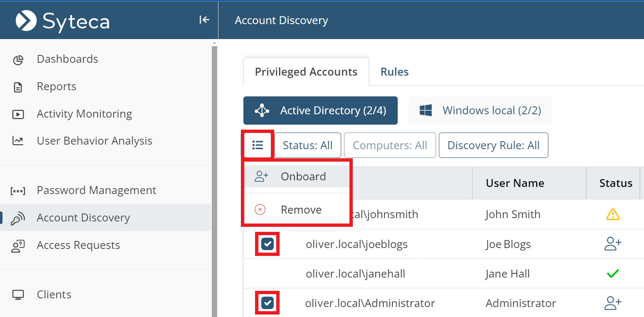Collapse the sidebar with arrow icon
Image resolution: width=644 pixels, height=317 pixels.
(x=204, y=20)
